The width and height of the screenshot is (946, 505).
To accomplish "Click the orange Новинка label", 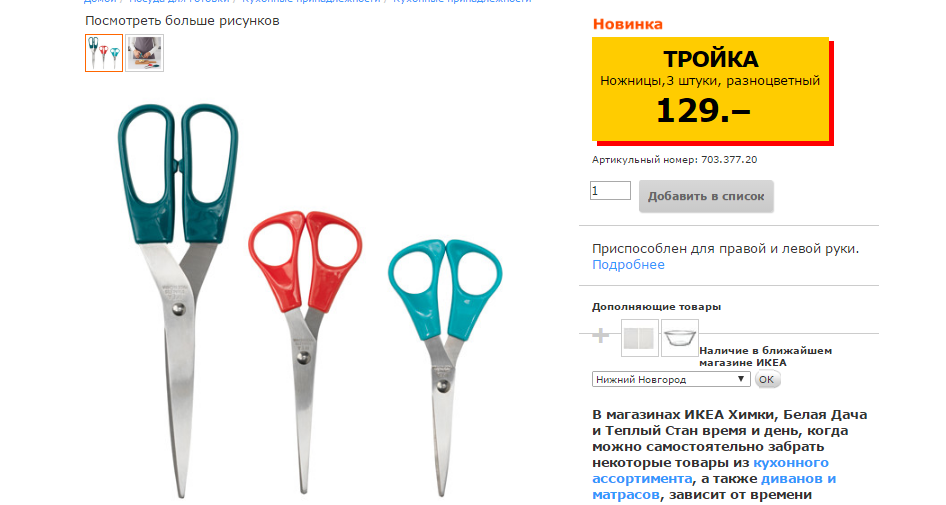I will point(627,24).
